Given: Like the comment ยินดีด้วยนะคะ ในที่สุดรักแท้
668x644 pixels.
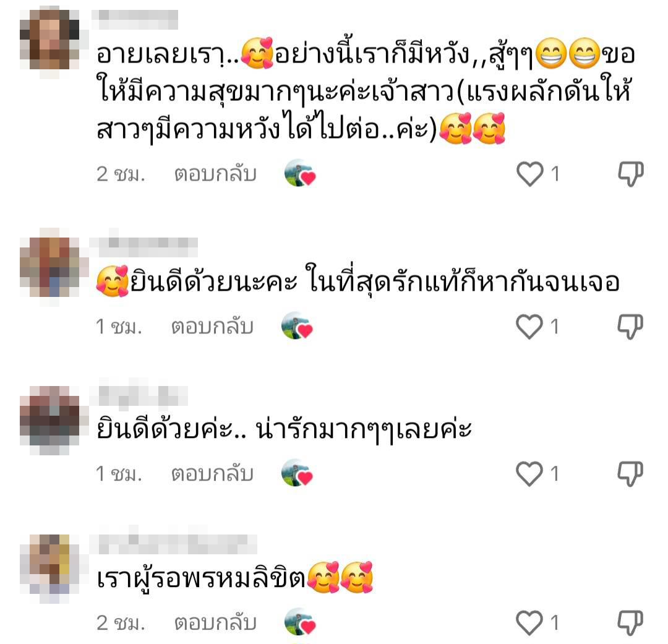Looking at the screenshot, I should click(529, 327).
